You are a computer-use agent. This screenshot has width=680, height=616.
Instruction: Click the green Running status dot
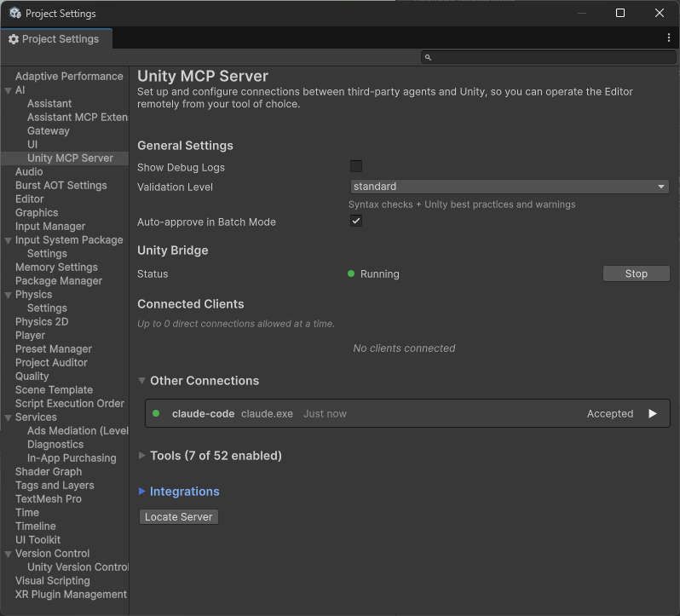click(x=351, y=273)
